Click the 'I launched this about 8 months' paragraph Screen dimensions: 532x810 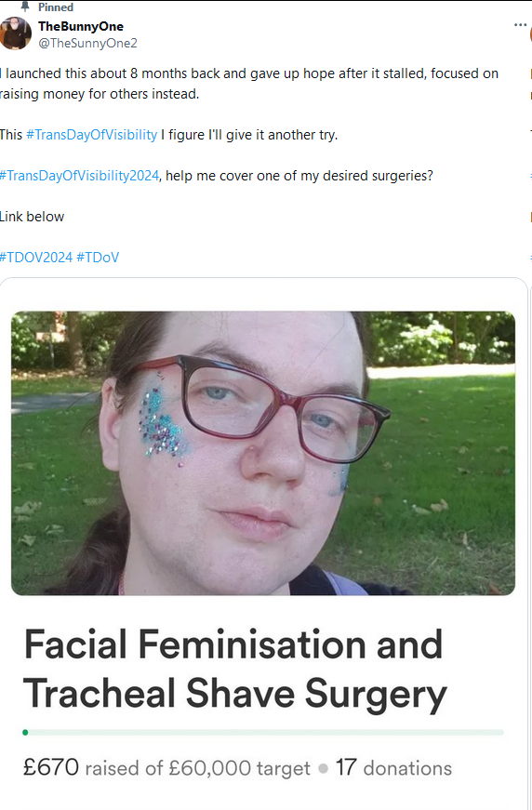click(x=249, y=84)
